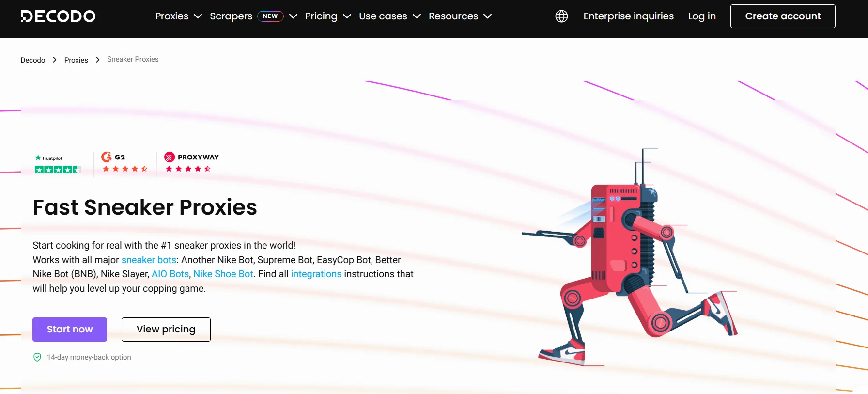
Task: Click the Decodo logo
Action: click(x=58, y=16)
